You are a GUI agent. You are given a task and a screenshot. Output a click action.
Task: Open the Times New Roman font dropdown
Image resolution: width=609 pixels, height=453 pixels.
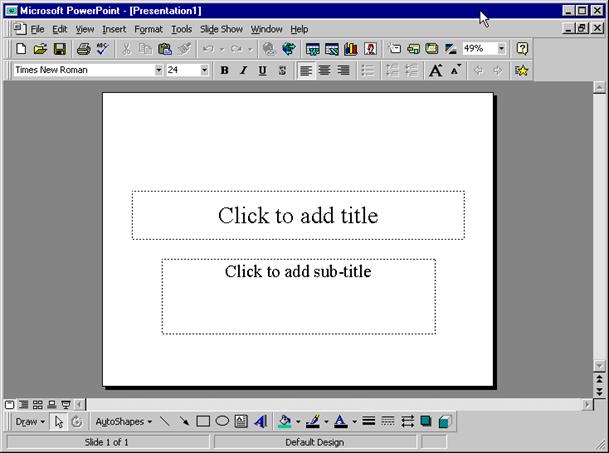158,70
